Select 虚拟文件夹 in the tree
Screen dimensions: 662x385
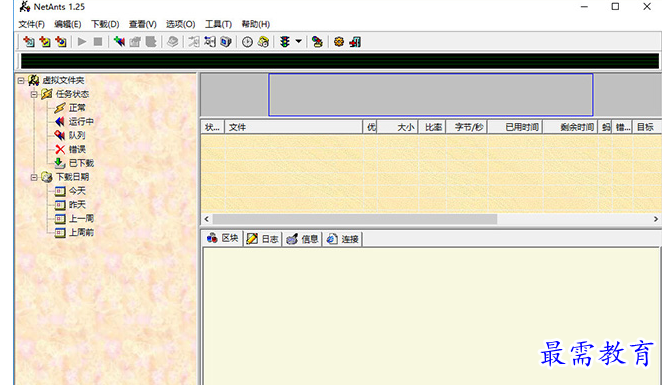pyautogui.click(x=63, y=80)
